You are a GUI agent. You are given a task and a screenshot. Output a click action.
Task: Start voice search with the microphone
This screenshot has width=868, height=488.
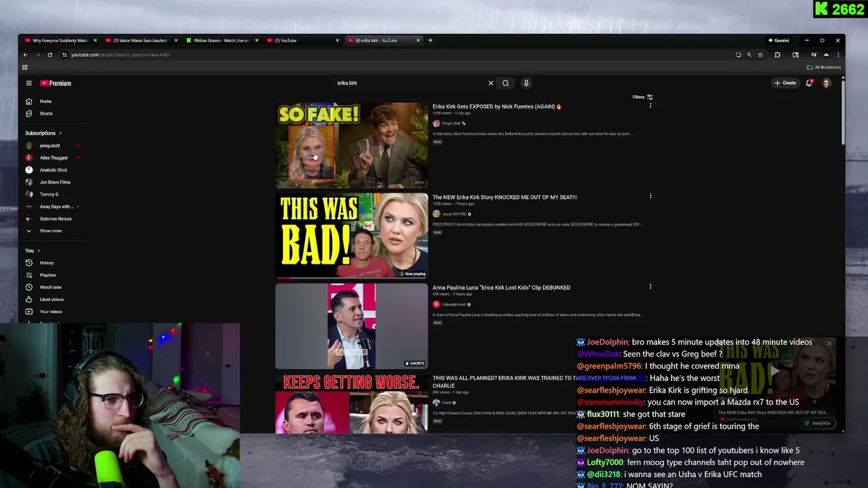(526, 83)
